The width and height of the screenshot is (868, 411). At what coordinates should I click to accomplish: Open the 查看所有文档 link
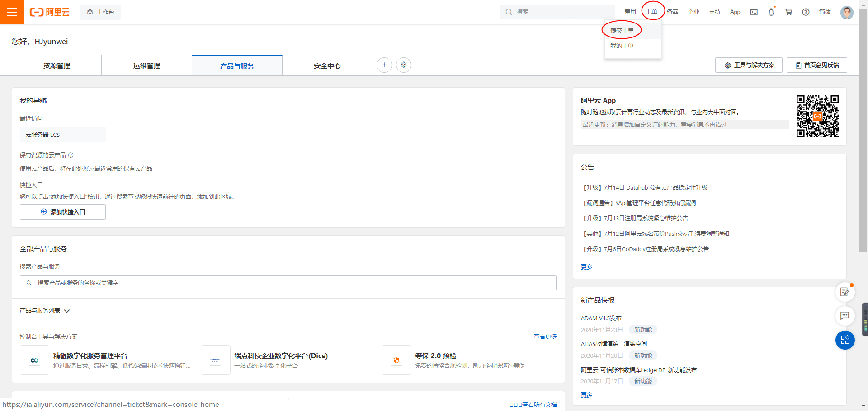click(533, 405)
